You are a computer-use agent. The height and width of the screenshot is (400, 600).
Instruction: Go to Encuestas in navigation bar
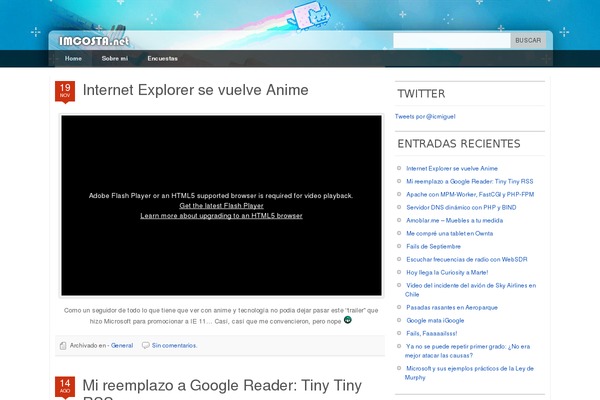click(163, 59)
